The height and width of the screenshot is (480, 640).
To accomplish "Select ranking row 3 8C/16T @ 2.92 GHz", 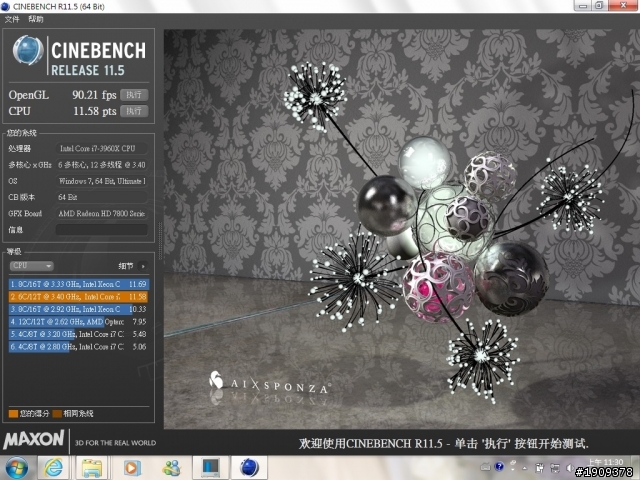I will [x=79, y=309].
